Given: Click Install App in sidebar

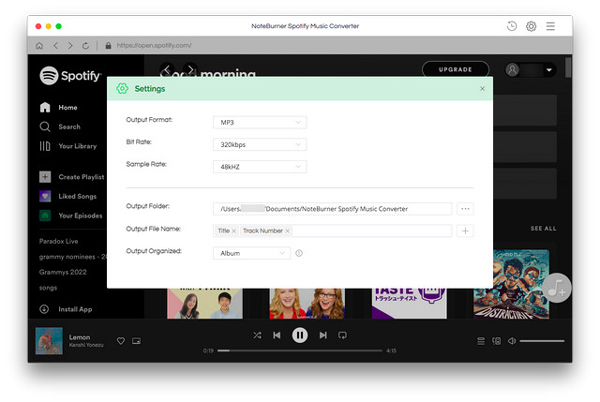Looking at the screenshot, I should tap(66, 309).
